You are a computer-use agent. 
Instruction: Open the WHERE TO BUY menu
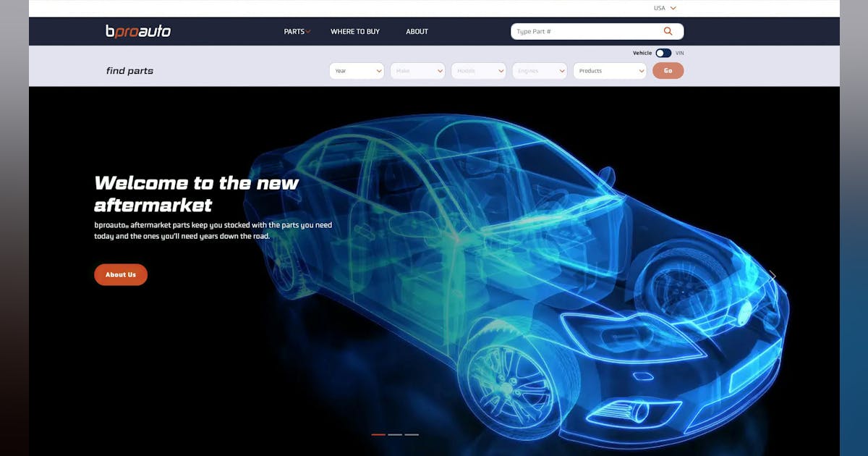pyautogui.click(x=354, y=31)
